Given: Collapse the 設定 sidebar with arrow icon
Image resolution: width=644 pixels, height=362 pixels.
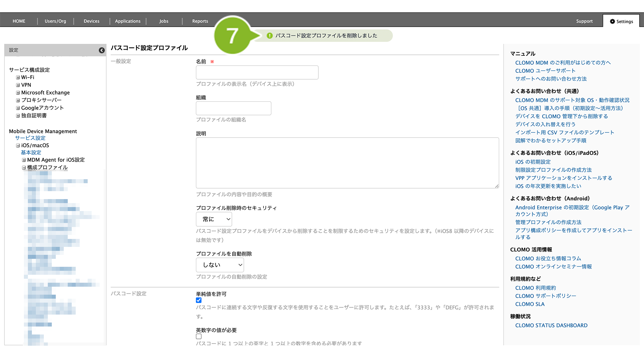Looking at the screenshot, I should coord(102,50).
